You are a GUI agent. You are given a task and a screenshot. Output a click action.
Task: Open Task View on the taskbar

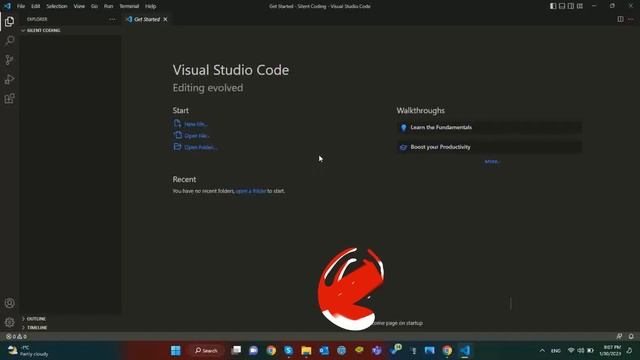(x=236, y=350)
